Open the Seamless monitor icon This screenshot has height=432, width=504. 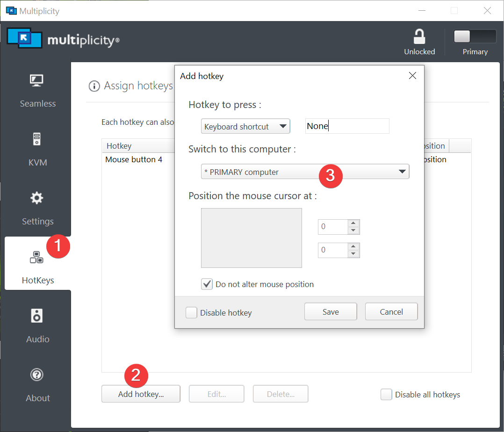tap(36, 81)
